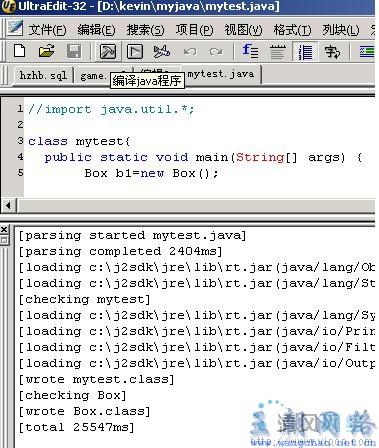379x448 pixels.
Task: Click loading line ending 'java/lang/Sy'
Action: pos(196,316)
